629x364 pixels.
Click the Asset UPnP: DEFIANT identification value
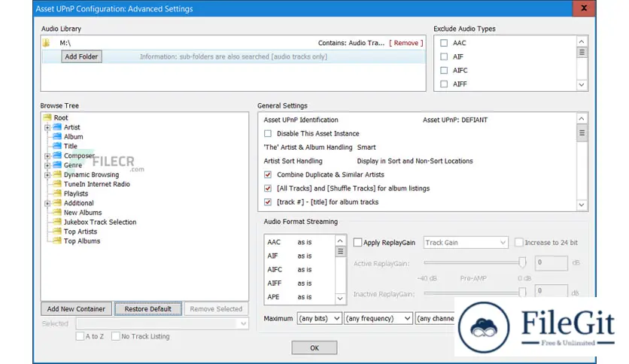point(455,120)
